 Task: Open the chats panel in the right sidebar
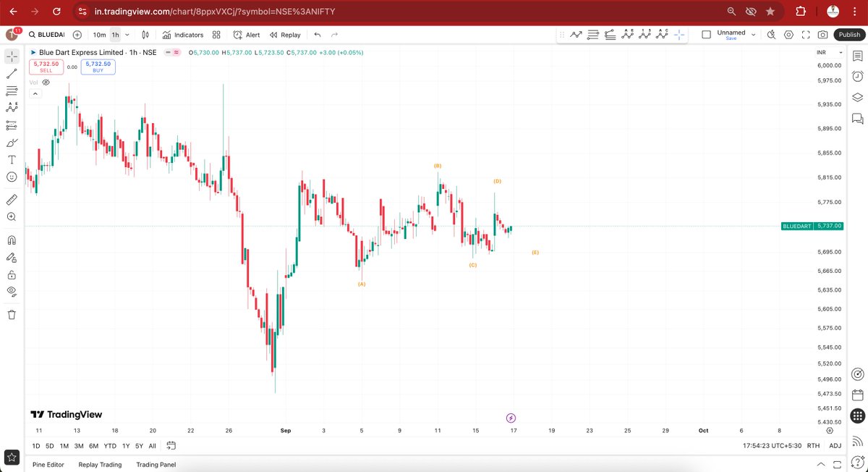pos(857,118)
